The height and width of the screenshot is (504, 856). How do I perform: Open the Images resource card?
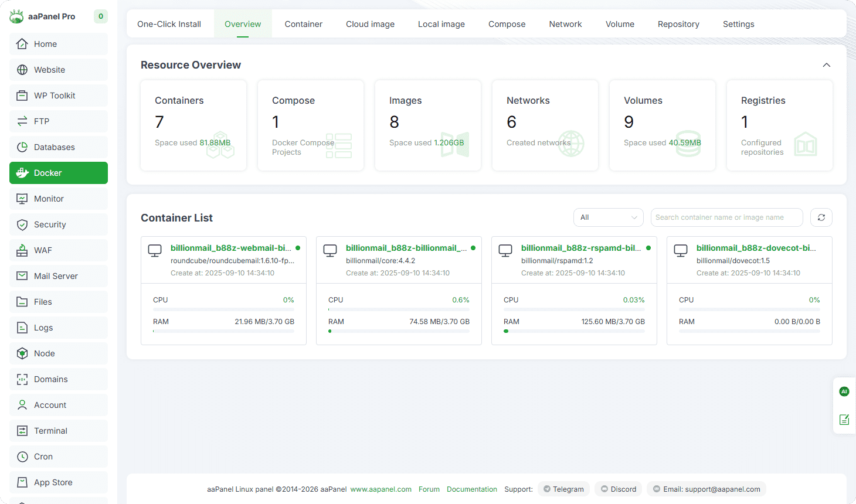(428, 125)
